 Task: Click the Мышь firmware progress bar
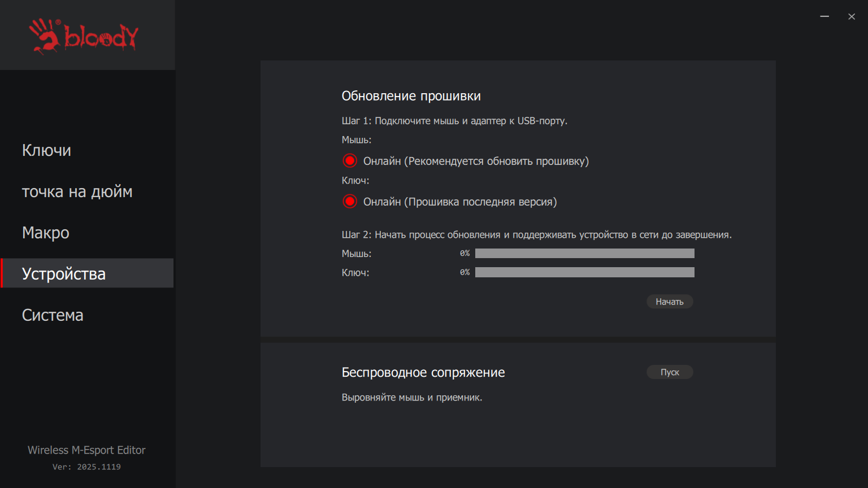pos(584,254)
